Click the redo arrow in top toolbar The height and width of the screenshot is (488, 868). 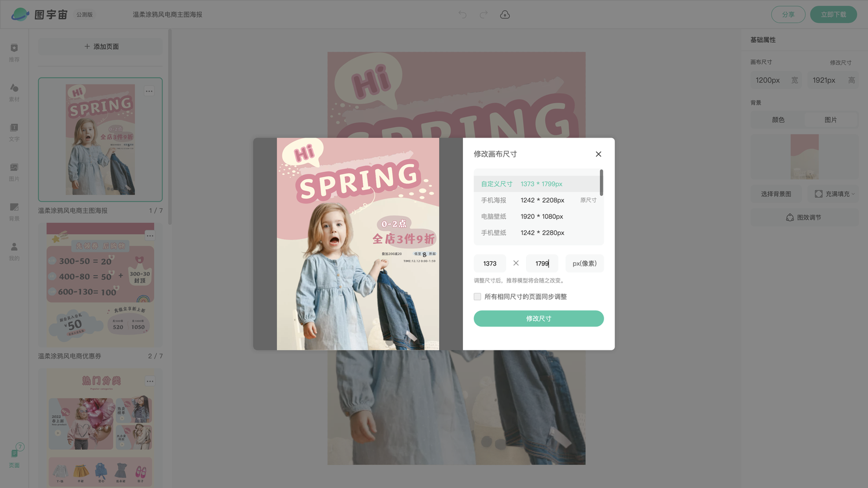click(x=484, y=14)
